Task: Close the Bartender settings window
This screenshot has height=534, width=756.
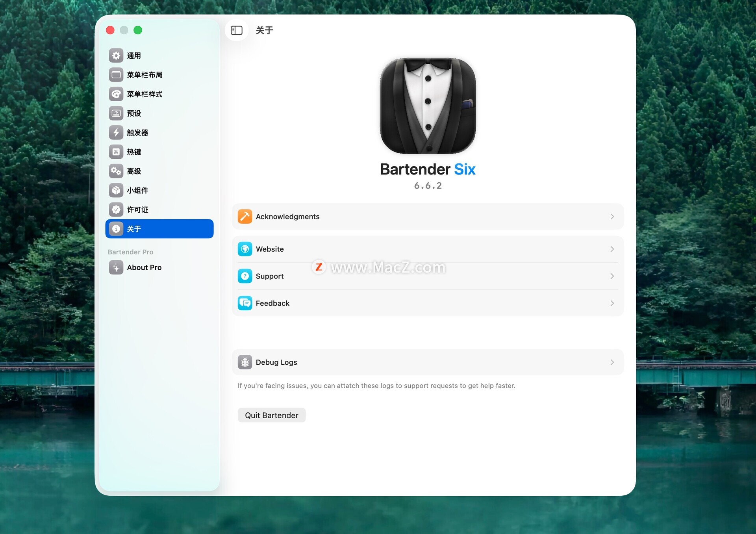Action: [110, 30]
